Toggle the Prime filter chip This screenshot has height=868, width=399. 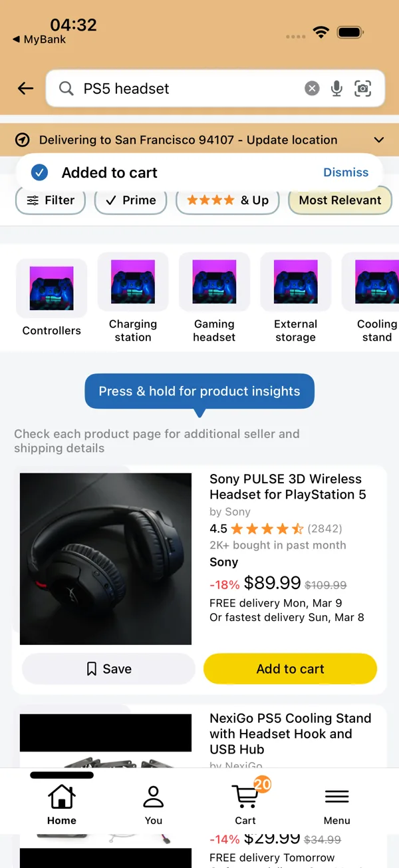tap(130, 200)
